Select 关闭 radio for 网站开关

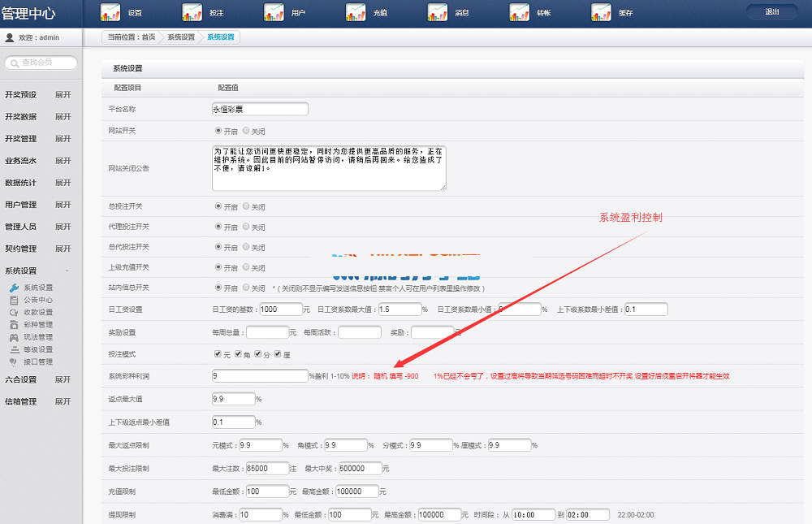(x=246, y=130)
